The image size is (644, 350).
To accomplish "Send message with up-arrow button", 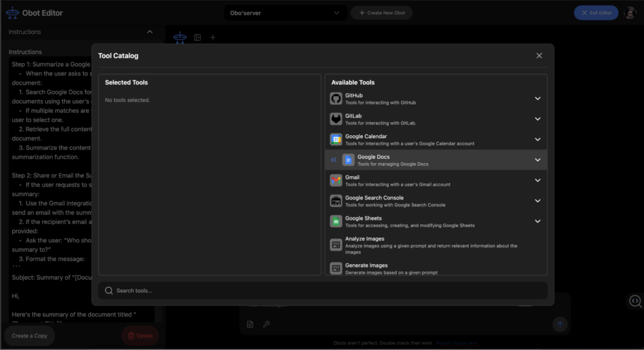I will [559, 324].
